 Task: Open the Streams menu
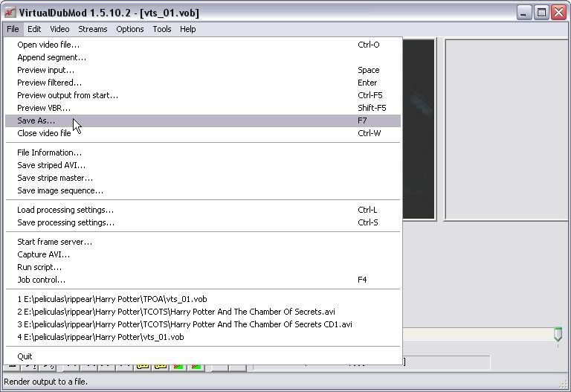point(93,29)
